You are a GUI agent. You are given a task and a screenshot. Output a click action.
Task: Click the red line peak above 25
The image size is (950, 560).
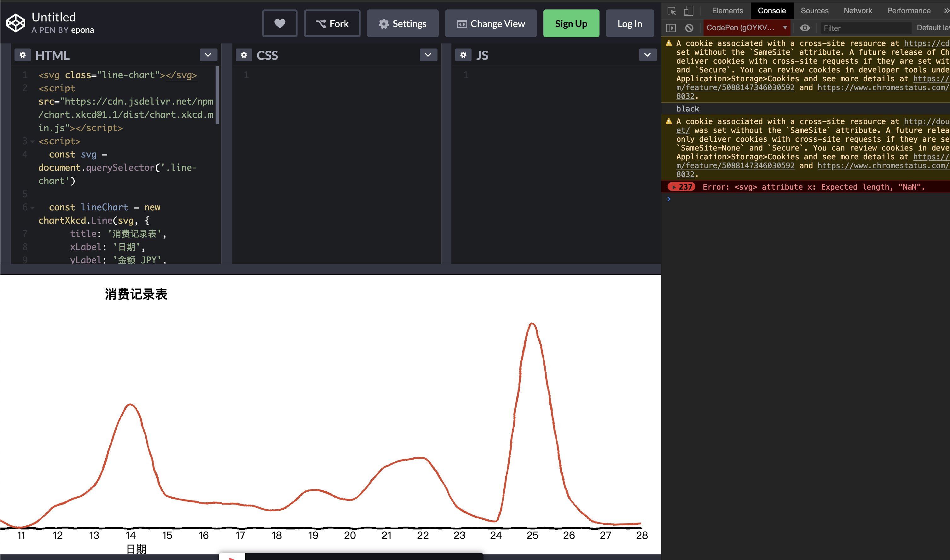pos(532,324)
